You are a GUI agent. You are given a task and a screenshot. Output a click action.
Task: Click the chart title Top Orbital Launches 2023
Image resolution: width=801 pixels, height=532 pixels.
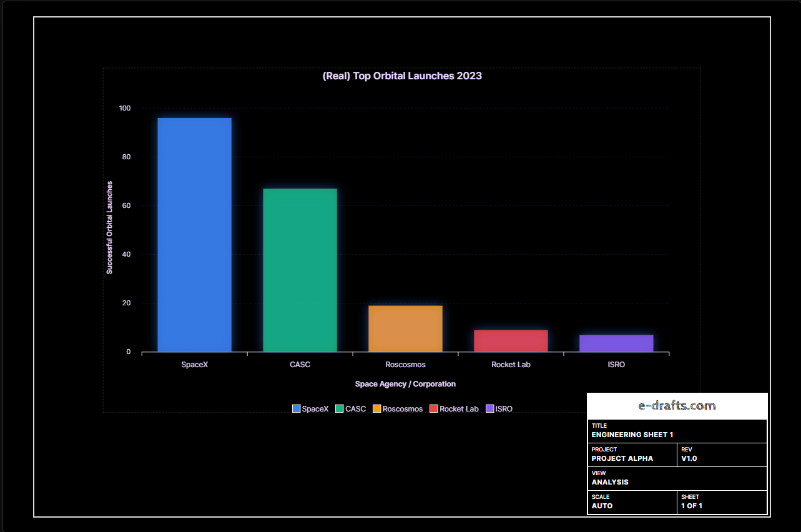[x=402, y=76]
